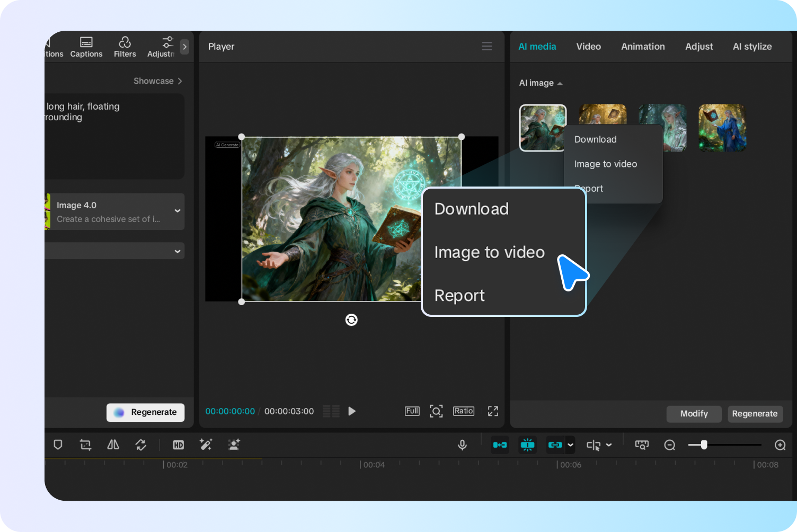This screenshot has width=797, height=532.
Task: Collapse the AI image section
Action: tap(559, 83)
